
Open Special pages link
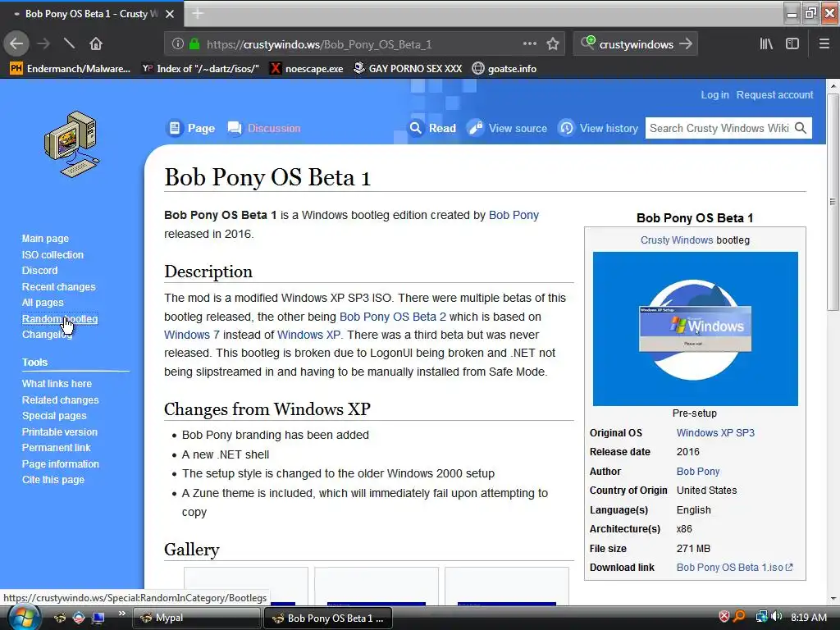click(x=54, y=416)
